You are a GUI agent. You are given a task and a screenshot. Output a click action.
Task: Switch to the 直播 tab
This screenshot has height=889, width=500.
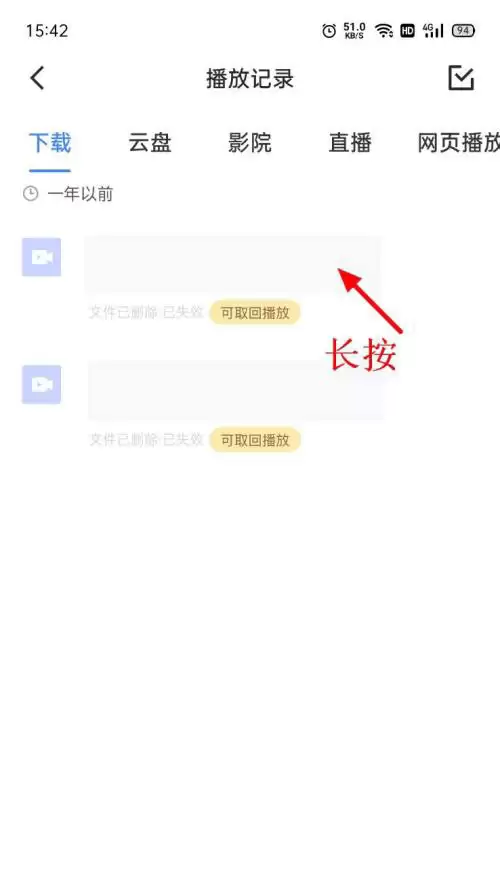pyautogui.click(x=350, y=143)
